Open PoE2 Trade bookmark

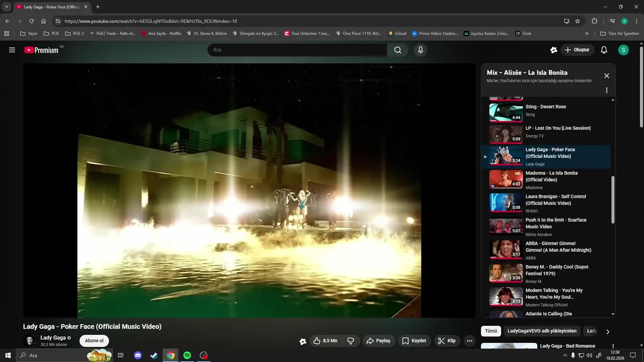click(113, 34)
